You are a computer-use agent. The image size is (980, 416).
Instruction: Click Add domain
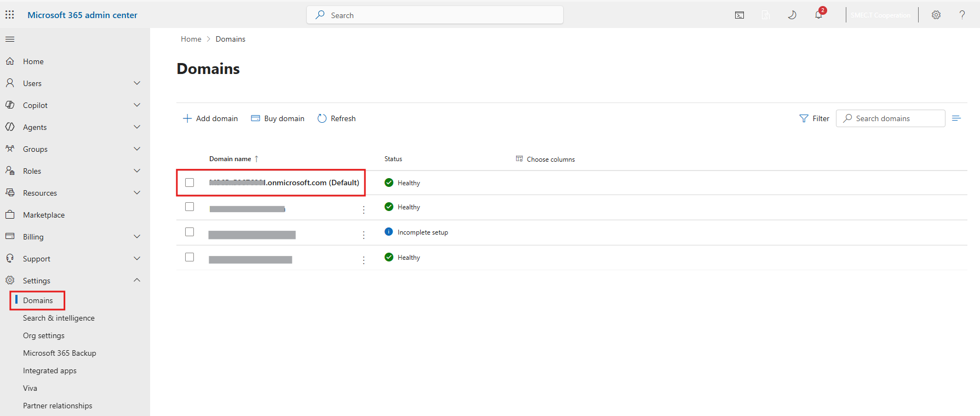[210, 118]
